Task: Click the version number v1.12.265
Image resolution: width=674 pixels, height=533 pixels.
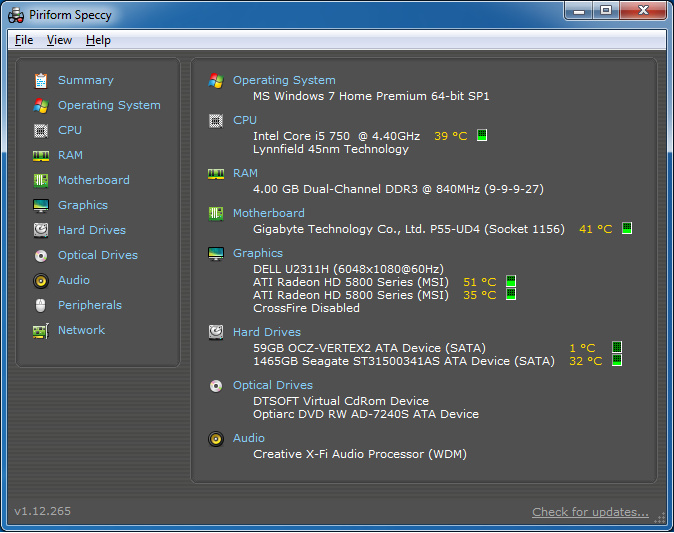Action: (43, 511)
